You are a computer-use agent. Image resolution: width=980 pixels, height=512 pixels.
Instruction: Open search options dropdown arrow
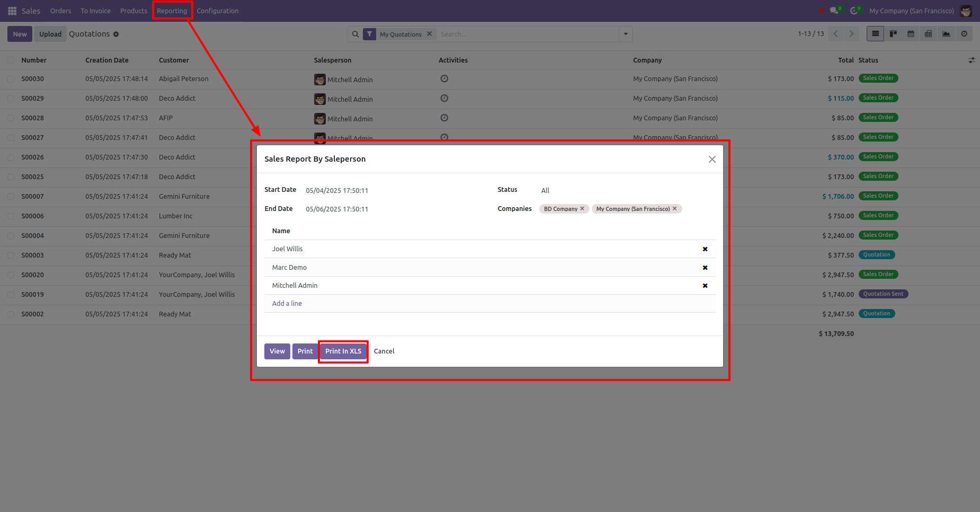pos(626,34)
